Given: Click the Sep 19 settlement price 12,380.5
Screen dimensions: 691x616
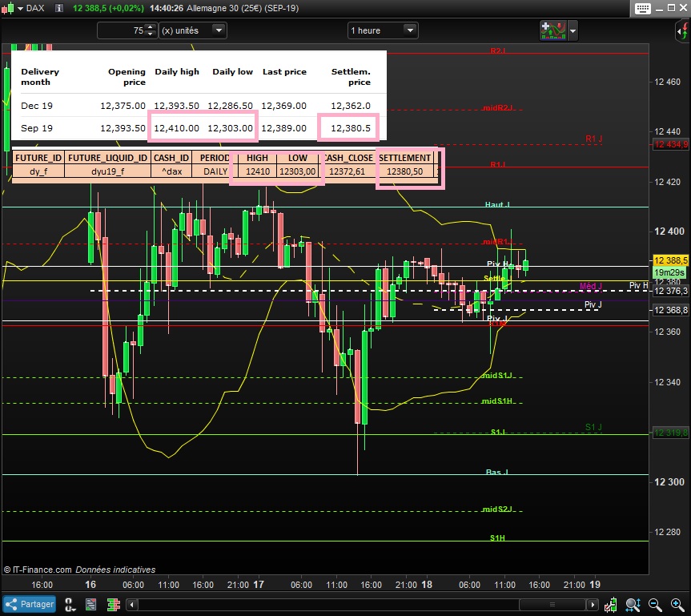Looking at the screenshot, I should 351,128.
